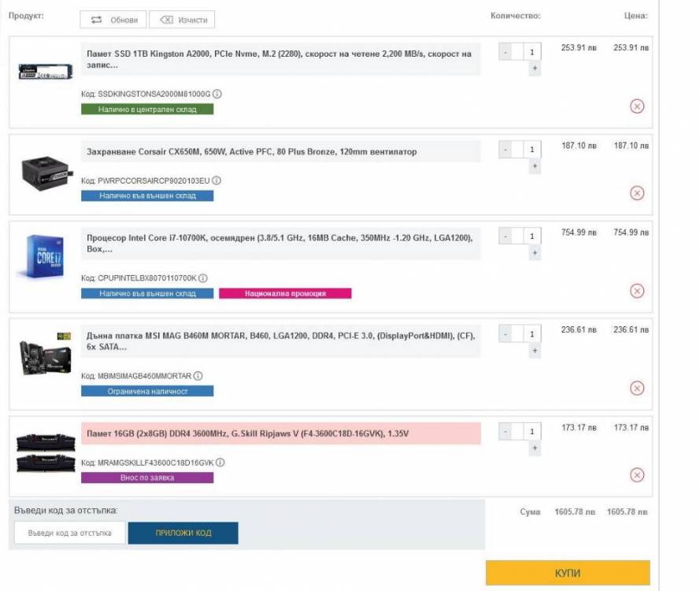This screenshot has width=700, height=591.
Task: Remove the Intel Core i7-10700K processor
Action: 636,291
